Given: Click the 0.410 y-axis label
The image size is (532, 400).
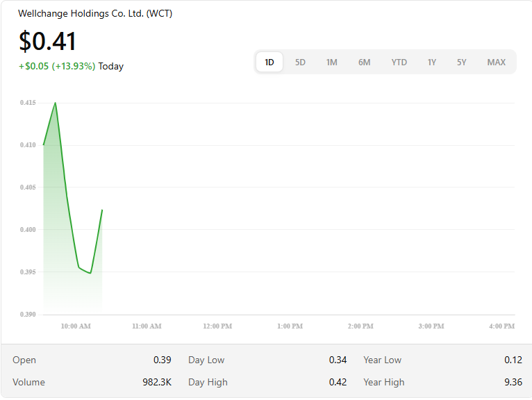Looking at the screenshot, I should tap(28, 145).
